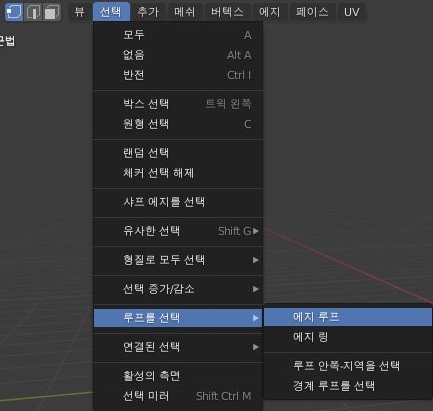Screen dimensions: 433x411
Task: Expand the 유사한 선택 submenu
Action: (178, 231)
